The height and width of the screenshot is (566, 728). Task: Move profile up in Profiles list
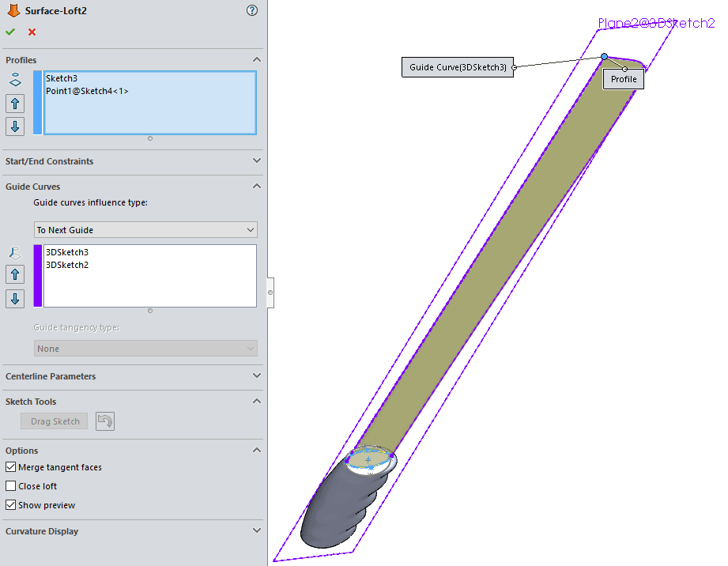(15, 103)
